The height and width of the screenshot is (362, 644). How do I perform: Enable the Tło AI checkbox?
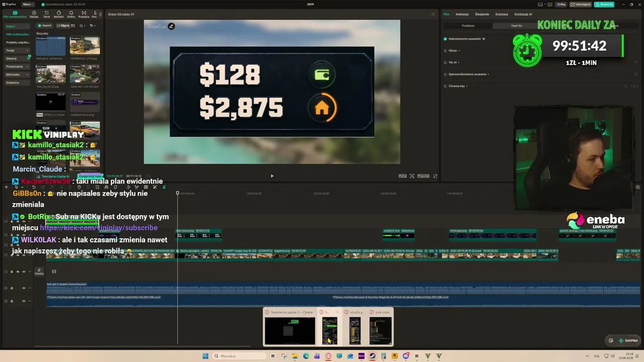(445, 62)
